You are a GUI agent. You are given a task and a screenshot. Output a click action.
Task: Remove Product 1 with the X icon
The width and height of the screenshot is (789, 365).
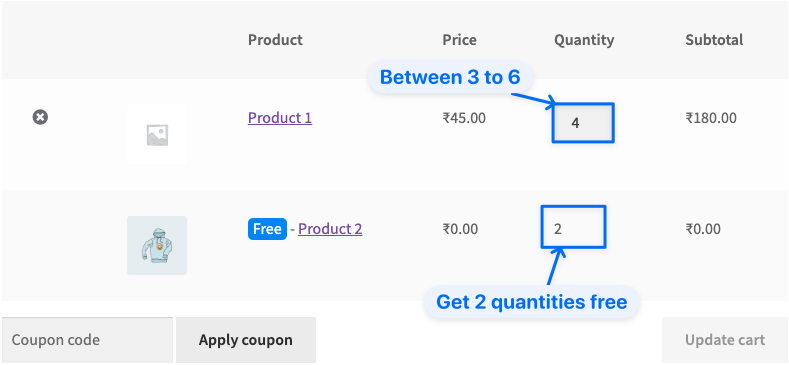(x=40, y=117)
